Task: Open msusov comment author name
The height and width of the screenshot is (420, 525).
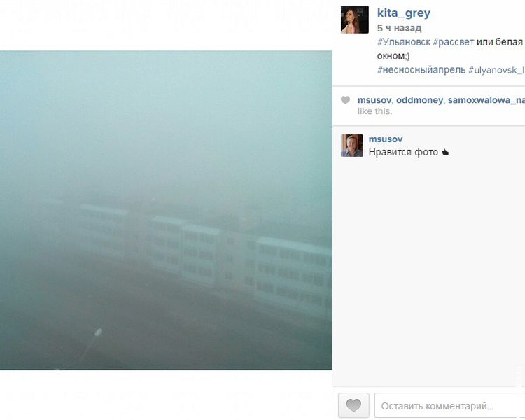Action: [x=386, y=139]
